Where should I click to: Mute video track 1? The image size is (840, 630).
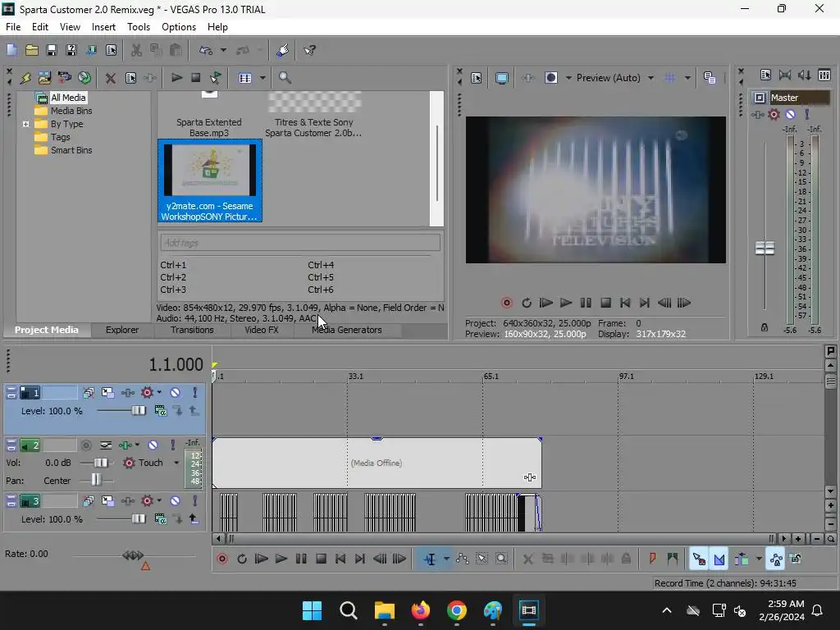tap(176, 393)
